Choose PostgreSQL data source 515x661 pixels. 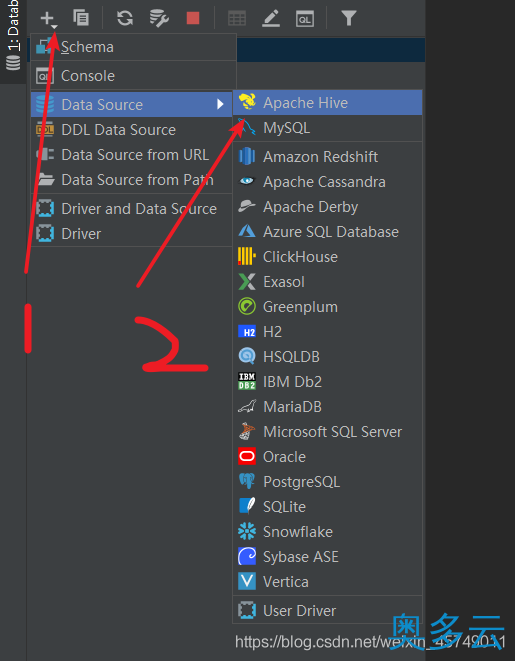pos(327,482)
